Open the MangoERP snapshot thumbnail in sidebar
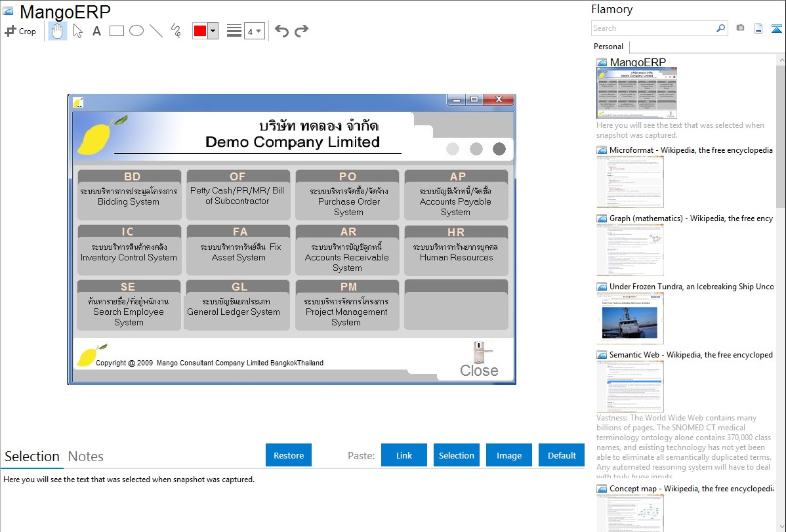Viewport: 786px width, 532px height. 636,93
